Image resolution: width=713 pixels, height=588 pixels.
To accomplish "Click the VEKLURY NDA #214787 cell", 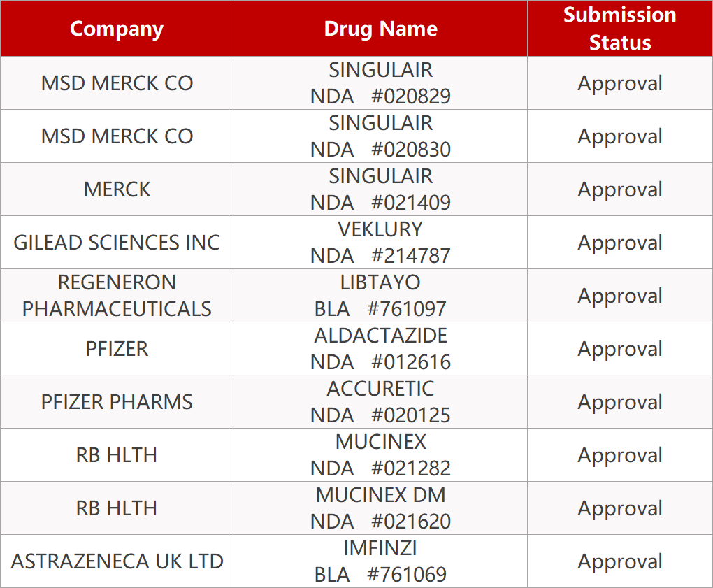I will click(x=380, y=242).
